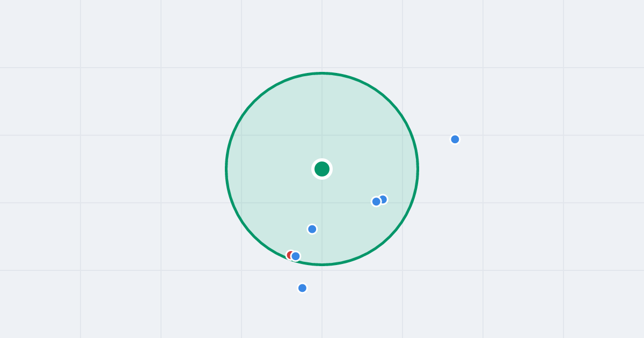Click the green circle outline at its topmost point
Screen dimensions: 644x338
click(322, 73)
